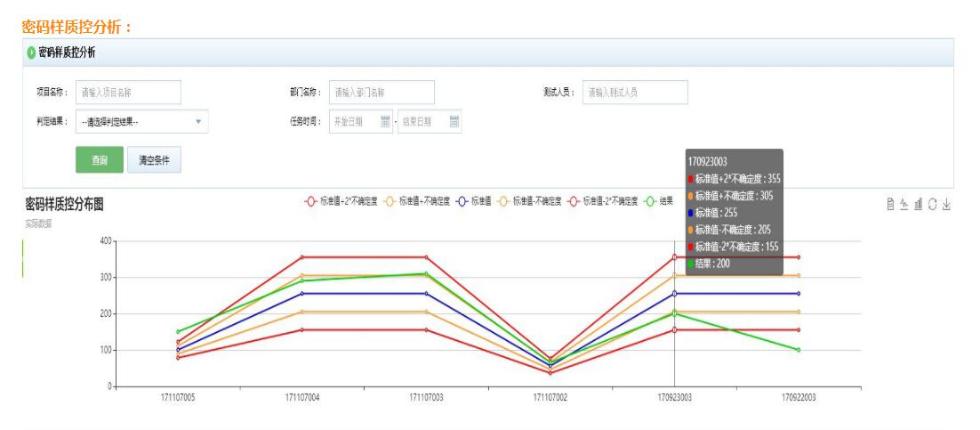This screenshot has width=980, height=430.
Task: Expand the 判定结果 dropdown list
Action: pos(197,121)
